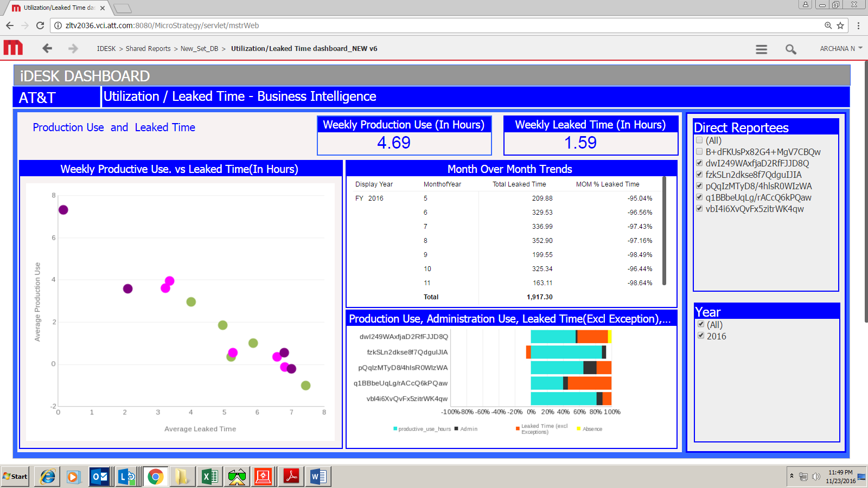The image size is (868, 488).
Task: Reload the page with browser refresh icon
Action: coord(40,25)
